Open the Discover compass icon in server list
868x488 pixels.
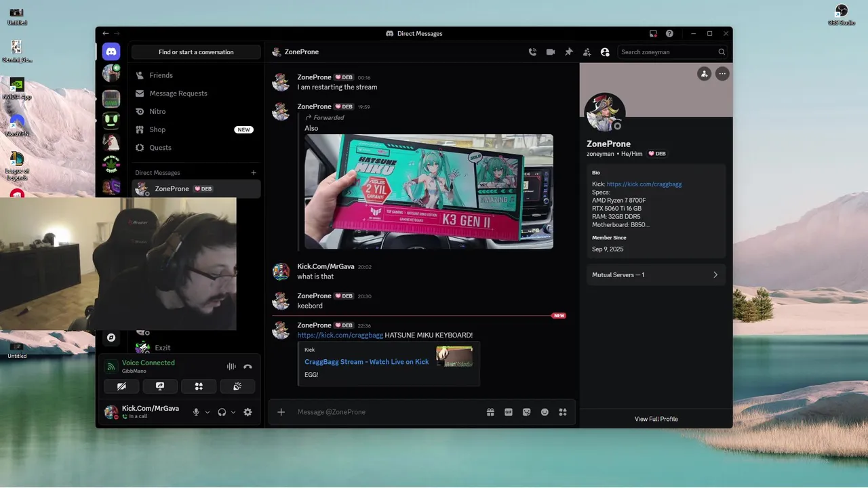[111, 337]
